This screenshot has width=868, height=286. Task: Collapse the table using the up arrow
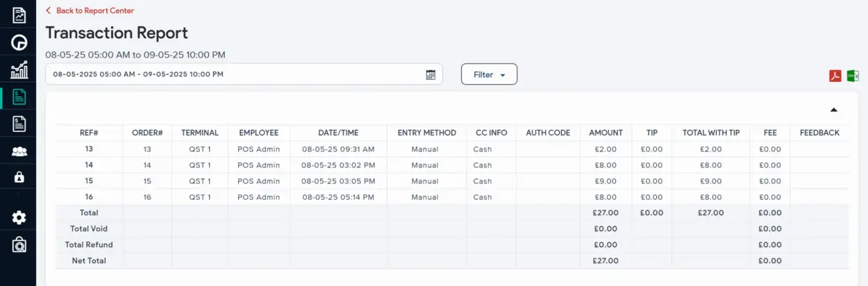point(834,110)
